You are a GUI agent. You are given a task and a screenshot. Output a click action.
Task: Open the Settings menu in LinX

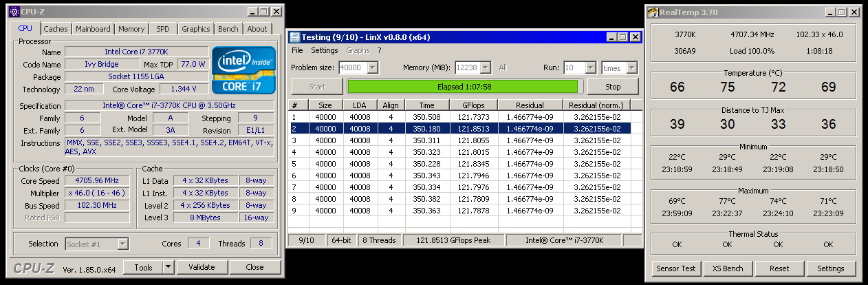click(325, 50)
